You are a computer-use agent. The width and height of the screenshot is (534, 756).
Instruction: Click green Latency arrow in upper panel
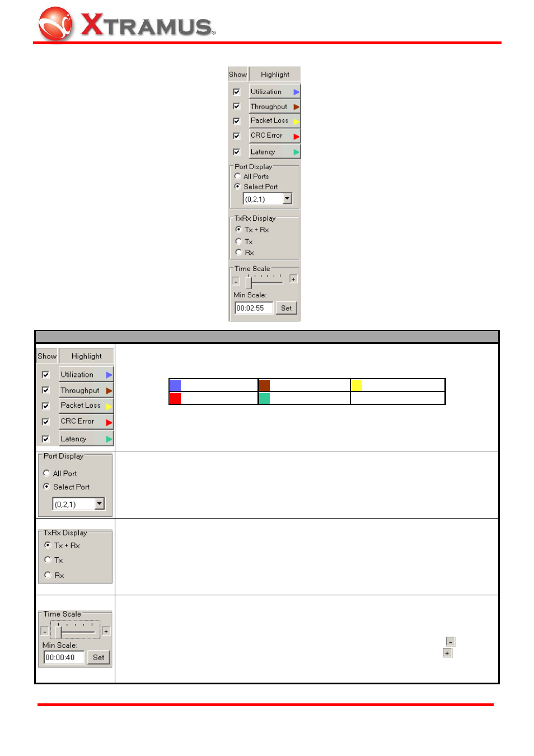tap(296, 152)
